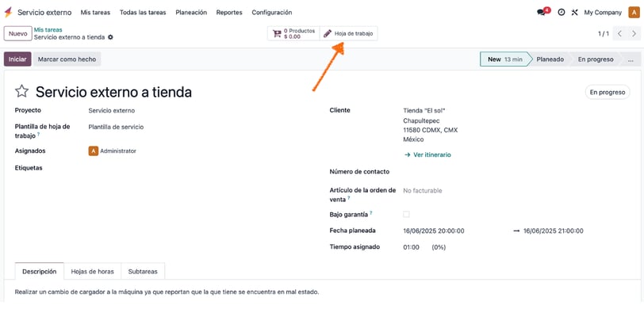Mark task as favorite with star icon

[21, 91]
